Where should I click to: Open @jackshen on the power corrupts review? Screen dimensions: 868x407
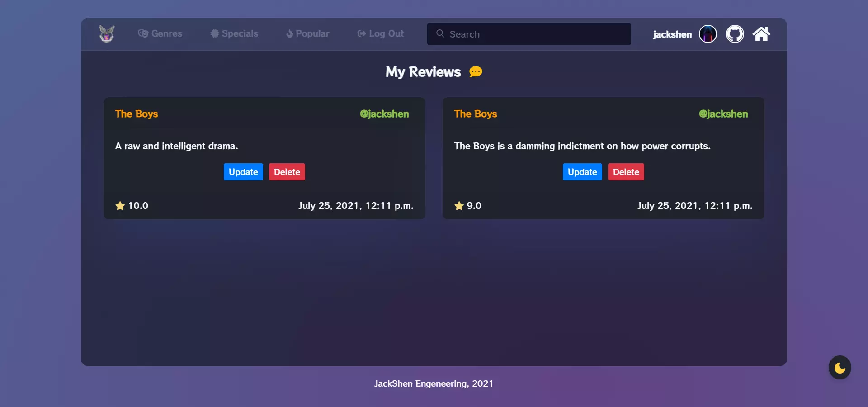pyautogui.click(x=723, y=114)
